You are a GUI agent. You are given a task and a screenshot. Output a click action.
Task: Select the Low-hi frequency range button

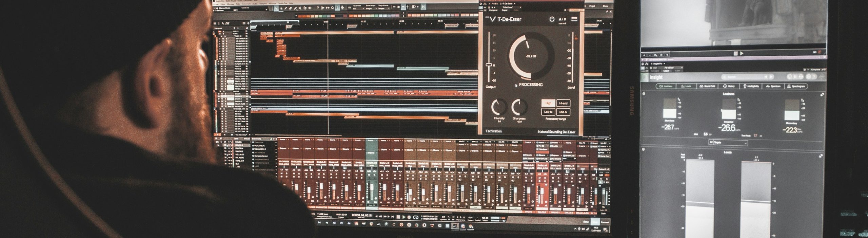point(548,111)
